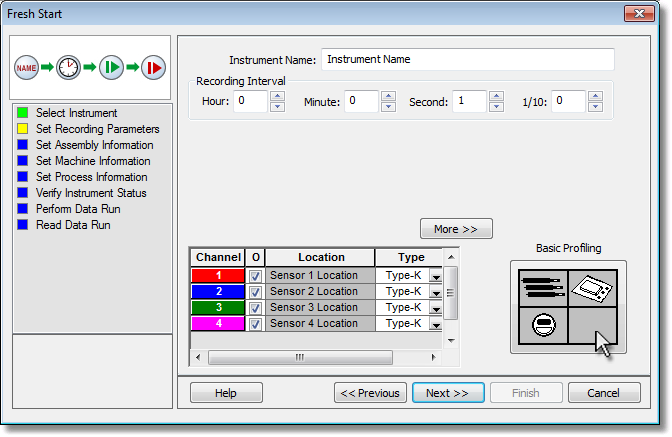Close the Fresh Start dialog
Screen dimensions: 672x437
coord(639,14)
